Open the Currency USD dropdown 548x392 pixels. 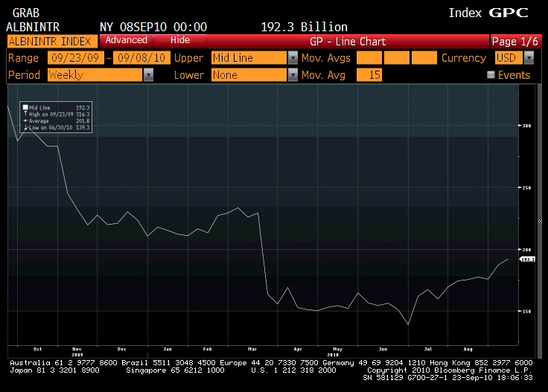(x=529, y=58)
